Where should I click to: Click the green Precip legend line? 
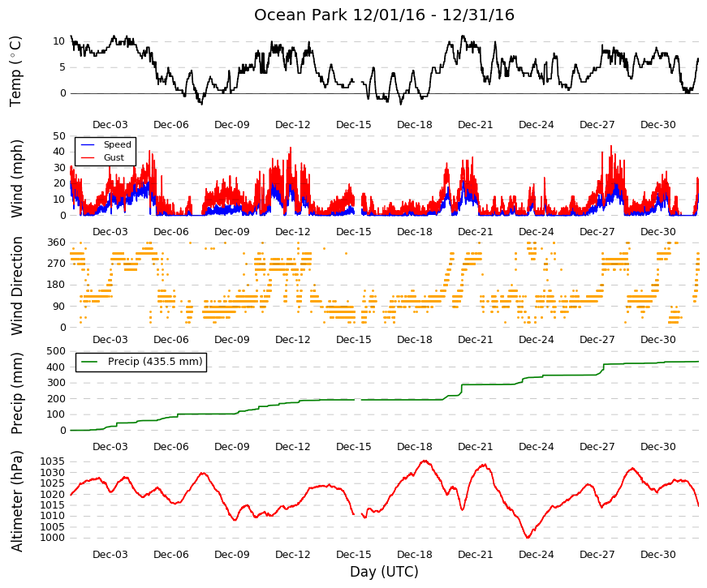tap(89, 362)
